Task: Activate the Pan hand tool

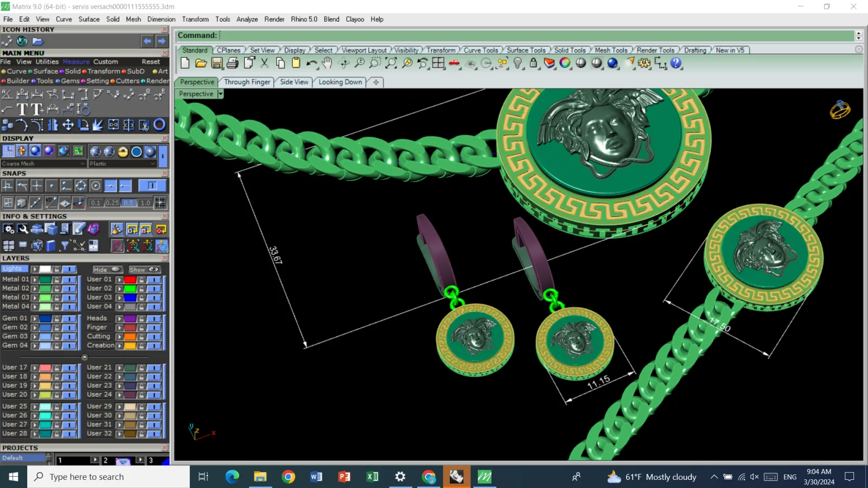Action: click(x=327, y=63)
